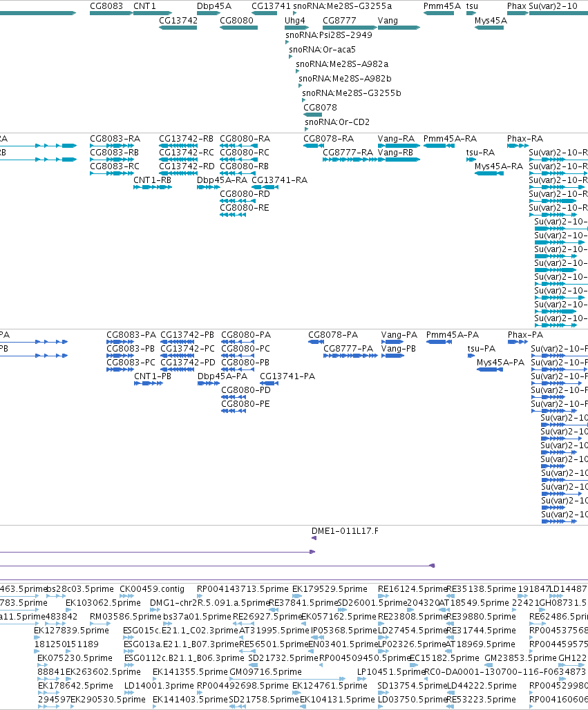Select the CG8080-RE transcript
The image size is (588, 710).
[x=233, y=215]
